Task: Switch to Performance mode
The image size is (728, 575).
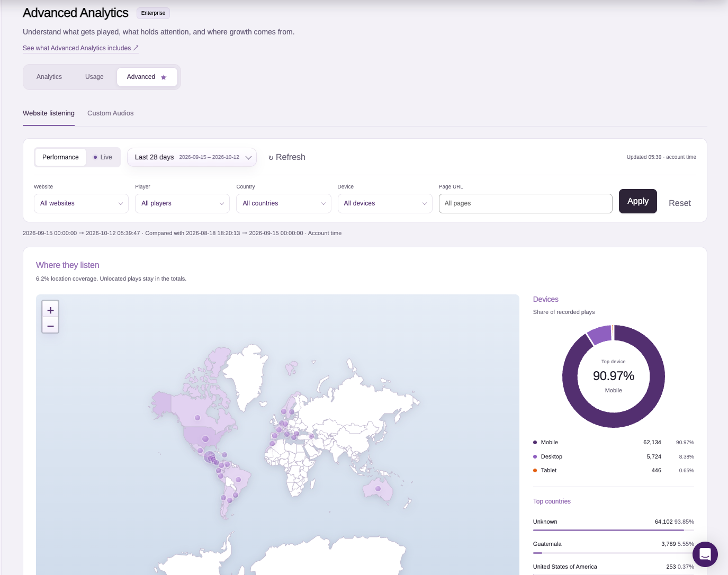Action: [x=60, y=157]
